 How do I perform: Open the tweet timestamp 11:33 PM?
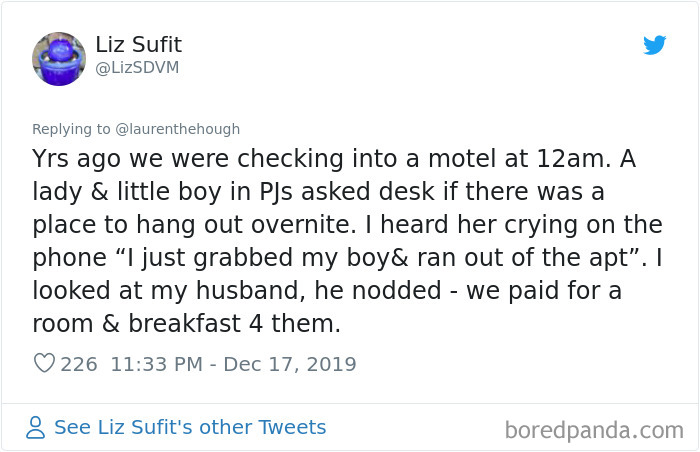pos(160,364)
